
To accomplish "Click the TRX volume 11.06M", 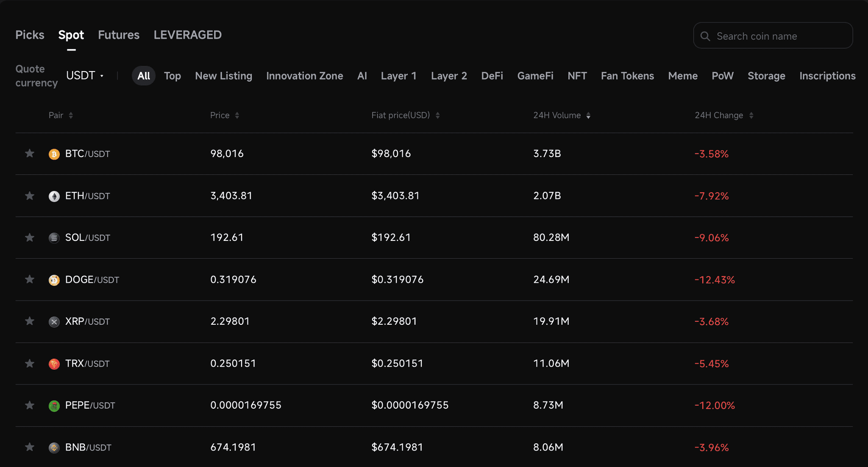I will [x=551, y=363].
